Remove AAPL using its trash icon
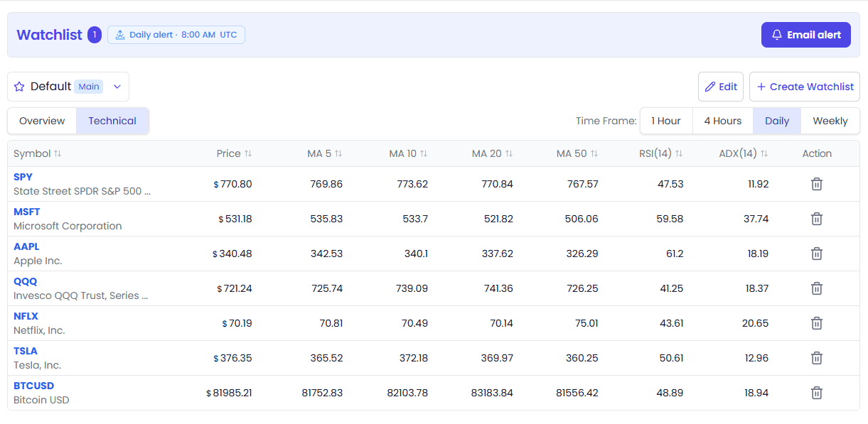The width and height of the screenshot is (868, 424). tap(817, 254)
